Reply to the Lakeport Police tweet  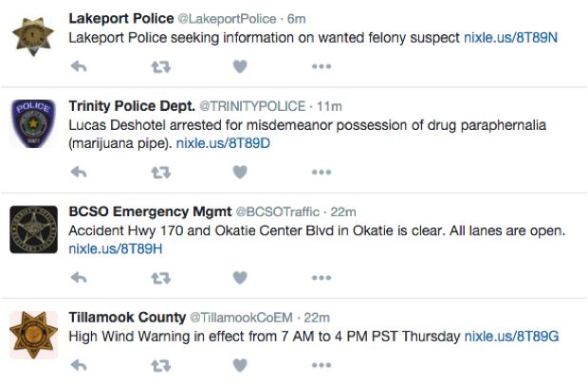(x=79, y=66)
